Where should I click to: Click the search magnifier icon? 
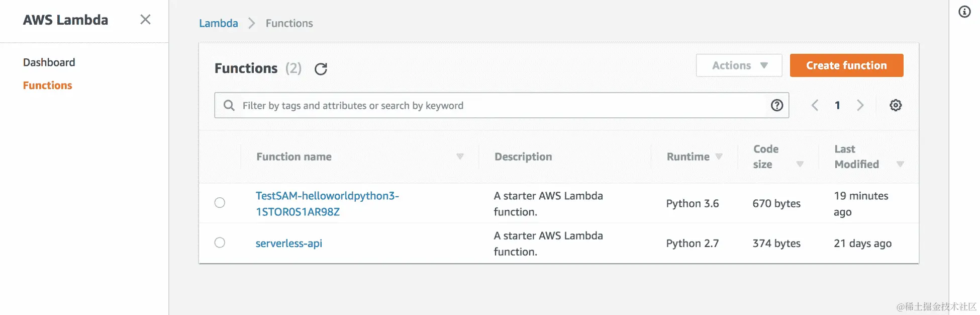[x=229, y=105]
